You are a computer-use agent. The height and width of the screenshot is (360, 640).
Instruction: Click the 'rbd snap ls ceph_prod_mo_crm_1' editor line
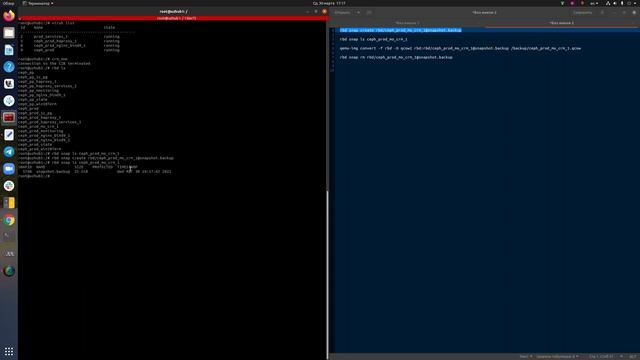373,39
